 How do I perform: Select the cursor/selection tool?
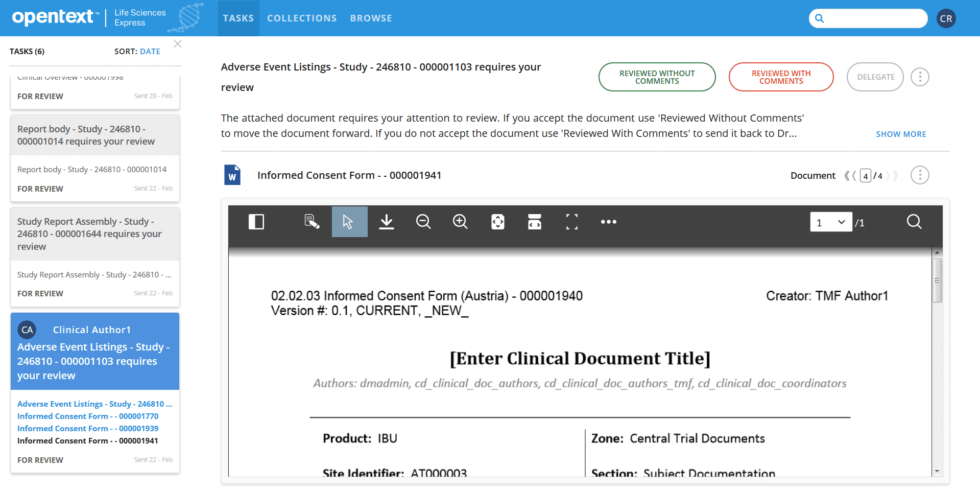tap(349, 222)
